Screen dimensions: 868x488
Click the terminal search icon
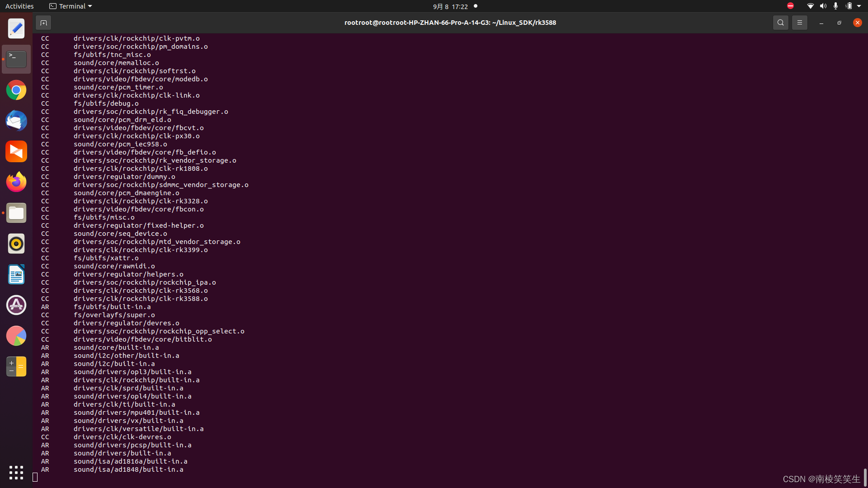pos(780,23)
